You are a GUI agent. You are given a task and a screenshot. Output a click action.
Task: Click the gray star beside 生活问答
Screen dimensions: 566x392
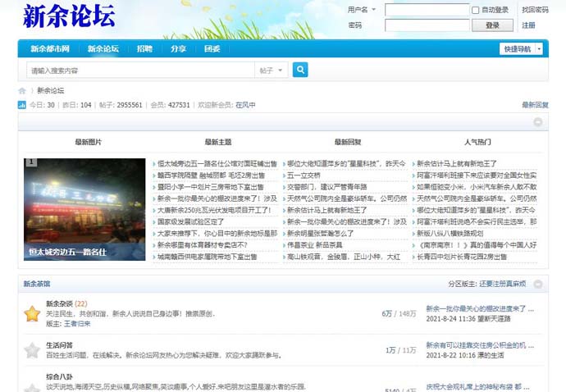(31, 350)
